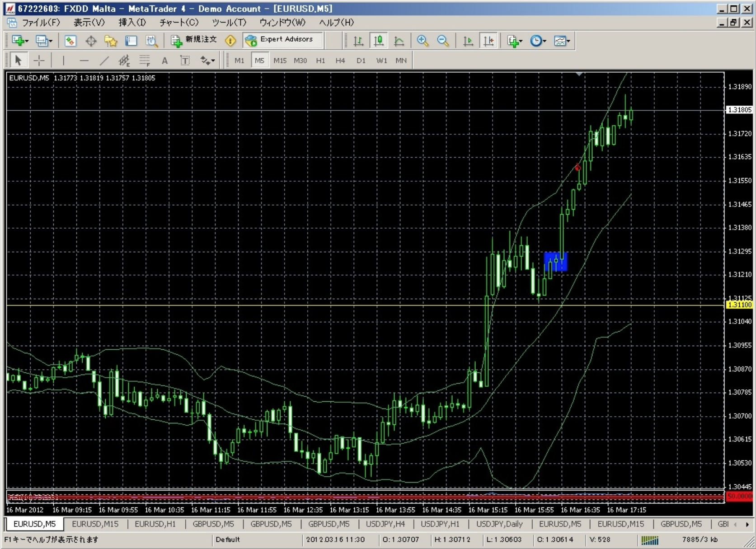Open the new chart dropdown
The height and width of the screenshot is (549, 756).
coord(19,41)
